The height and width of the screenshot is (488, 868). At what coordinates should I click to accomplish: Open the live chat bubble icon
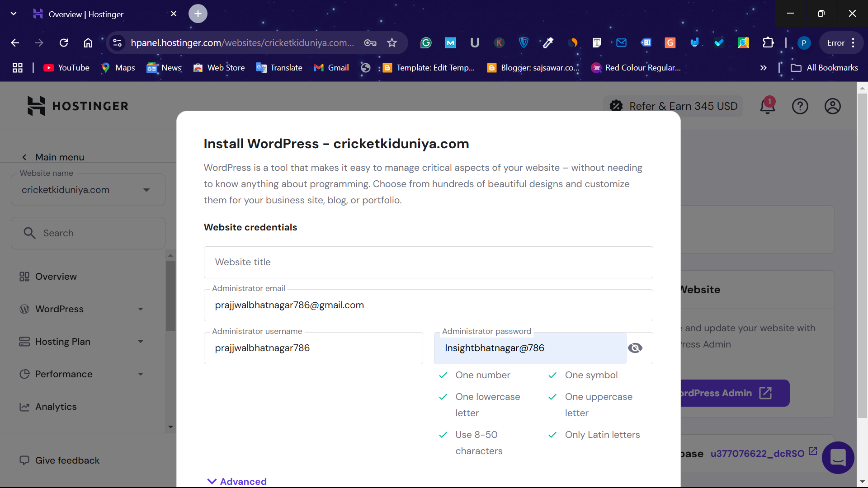[838, 457]
